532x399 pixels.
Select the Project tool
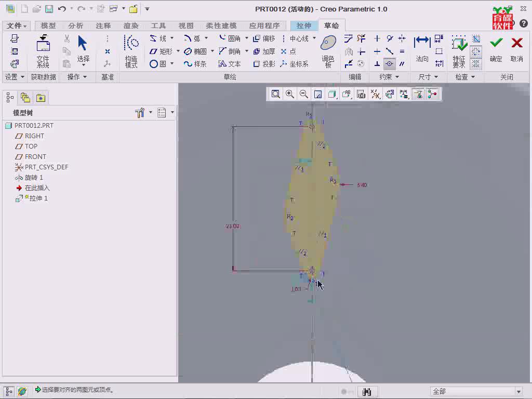tap(264, 64)
